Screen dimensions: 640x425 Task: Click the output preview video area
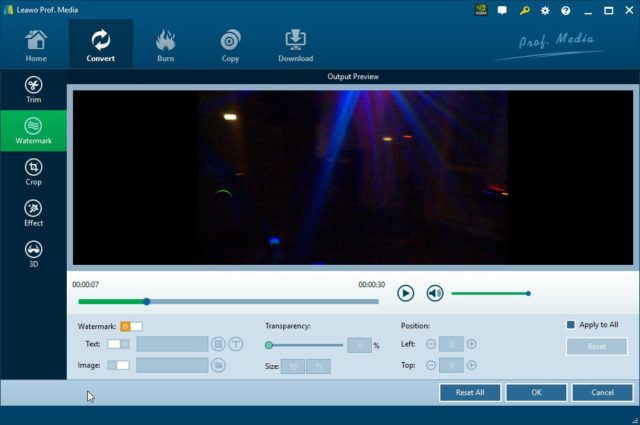click(353, 178)
